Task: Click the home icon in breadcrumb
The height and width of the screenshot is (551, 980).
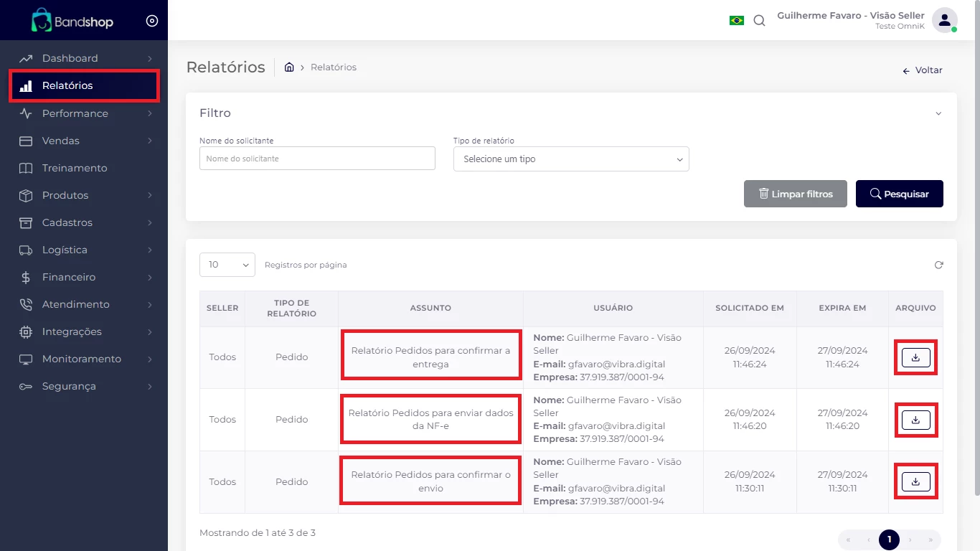Action: coord(289,67)
